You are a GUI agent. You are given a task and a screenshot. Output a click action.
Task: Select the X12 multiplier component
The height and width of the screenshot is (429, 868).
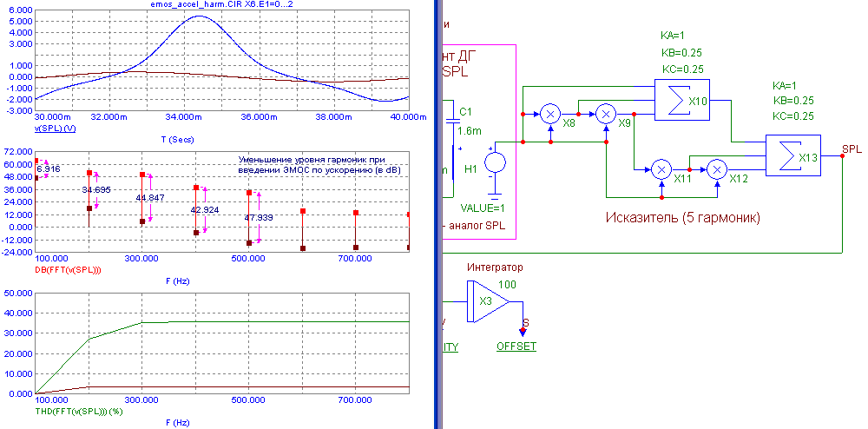tap(718, 168)
